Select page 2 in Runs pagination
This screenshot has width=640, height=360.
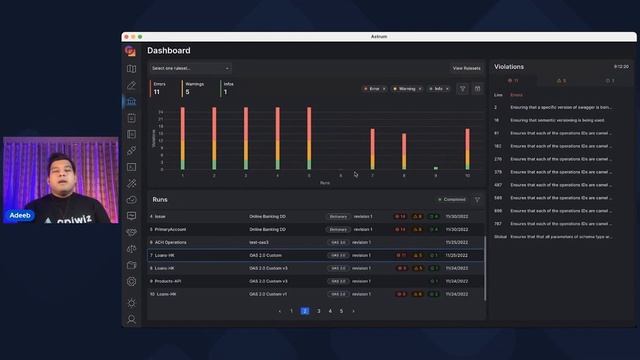[x=304, y=311]
